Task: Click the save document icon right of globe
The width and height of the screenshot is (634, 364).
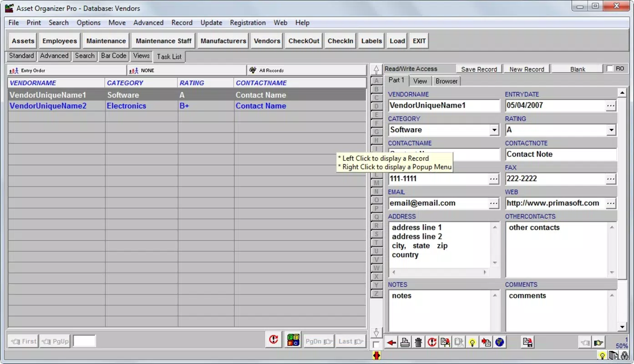Action: 527,343
